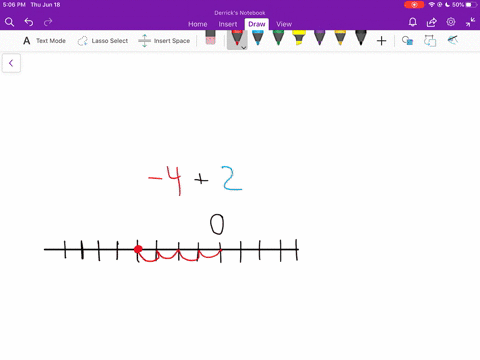This screenshot has height=360, width=480.
Task: Open the Home tab
Action: [x=197, y=24]
